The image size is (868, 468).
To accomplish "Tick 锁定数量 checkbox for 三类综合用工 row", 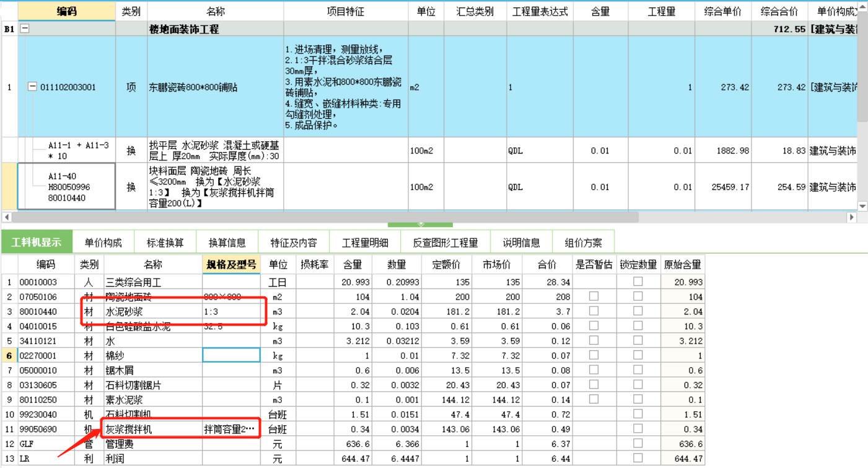I will (638, 282).
